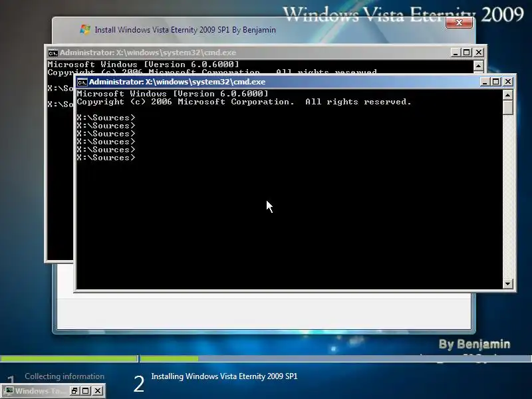532x399 pixels.
Task: Restore the minimized Windows Ta... window
Action: click(x=74, y=391)
